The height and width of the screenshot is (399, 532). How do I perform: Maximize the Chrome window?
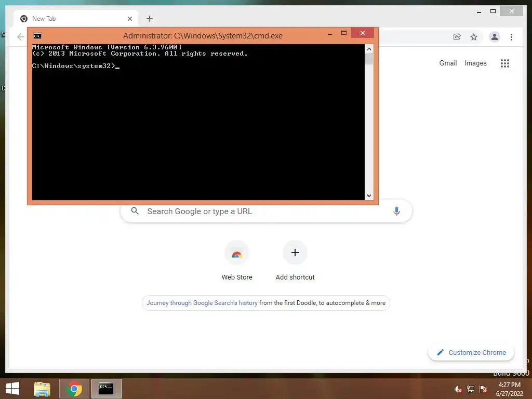pyautogui.click(x=493, y=11)
